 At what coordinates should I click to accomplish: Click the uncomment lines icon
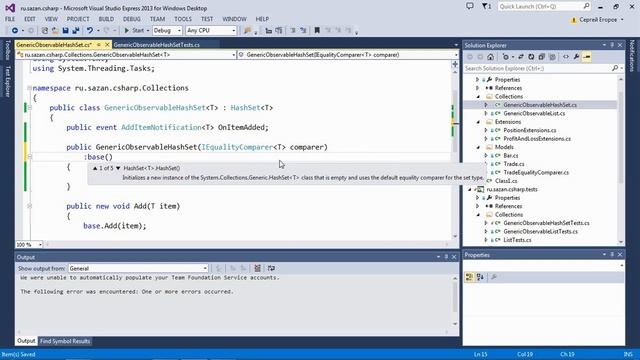(x=303, y=31)
